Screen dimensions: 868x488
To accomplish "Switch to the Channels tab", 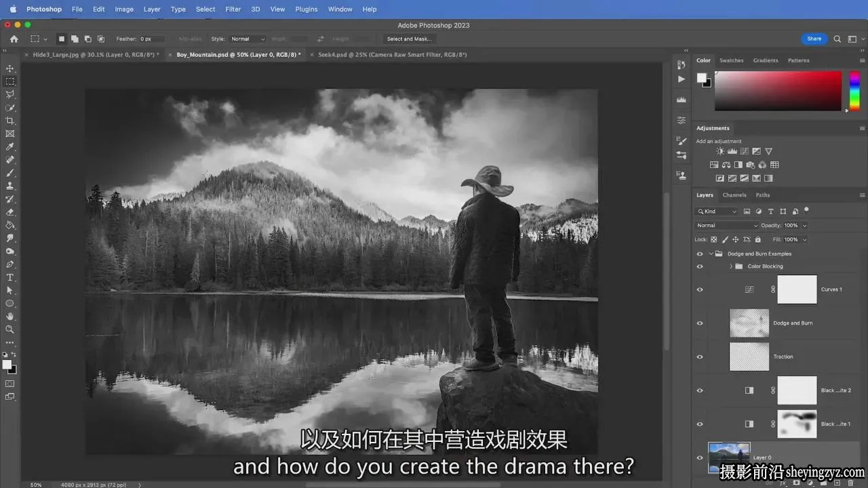I will pos(734,195).
